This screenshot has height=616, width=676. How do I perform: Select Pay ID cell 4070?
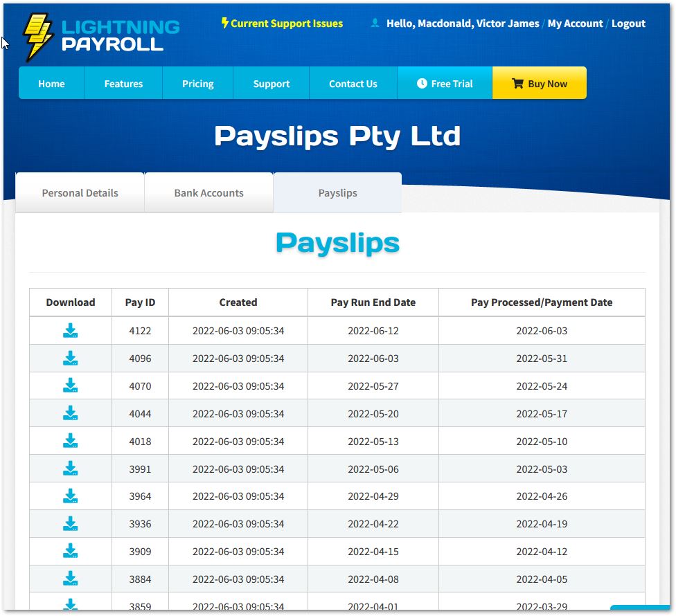(140, 386)
